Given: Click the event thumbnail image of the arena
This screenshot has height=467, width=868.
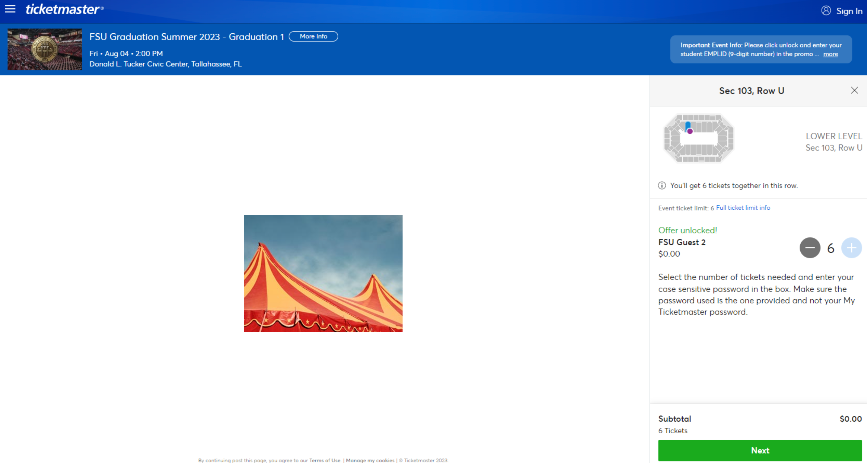Looking at the screenshot, I should (x=44, y=49).
